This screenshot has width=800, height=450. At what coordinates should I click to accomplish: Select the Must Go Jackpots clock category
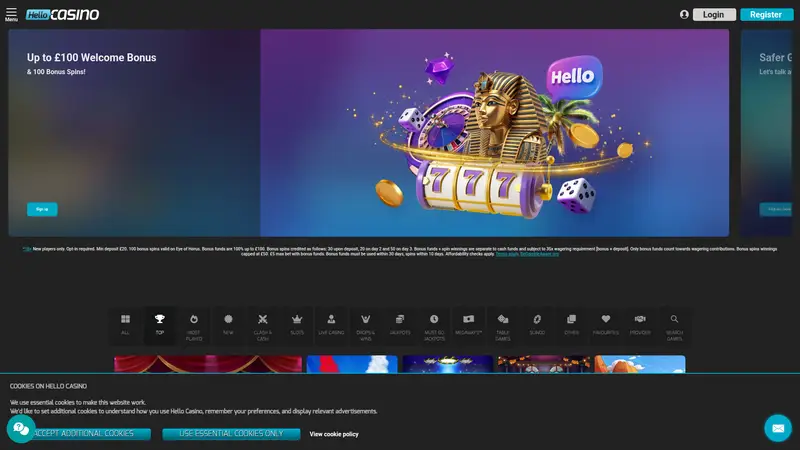[434, 325]
